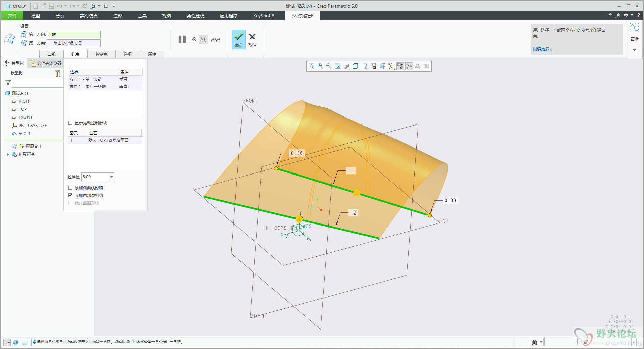644x349 pixels.
Task: Click the simulation display triangle icon
Action: 418,66
